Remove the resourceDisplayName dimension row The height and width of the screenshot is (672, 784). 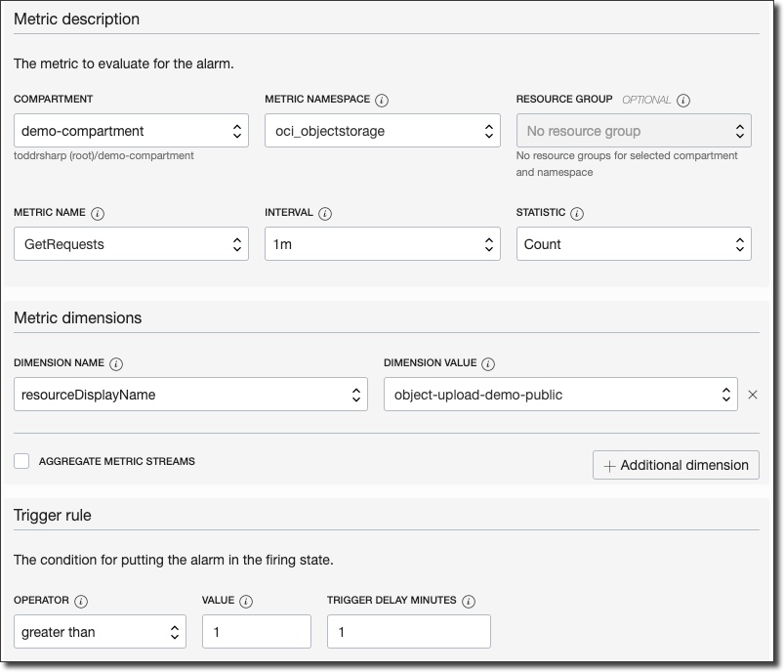(x=752, y=395)
